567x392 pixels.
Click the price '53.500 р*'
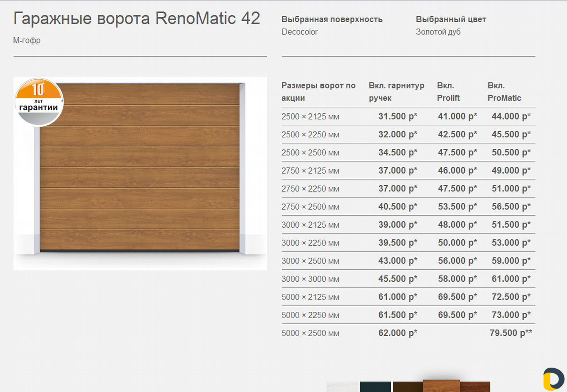[x=458, y=207]
